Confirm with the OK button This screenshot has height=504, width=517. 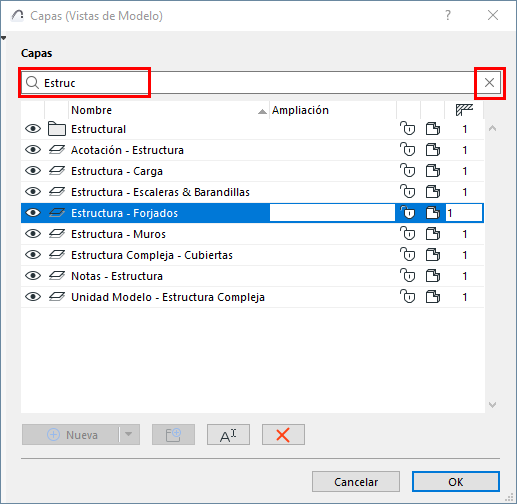[x=456, y=482]
